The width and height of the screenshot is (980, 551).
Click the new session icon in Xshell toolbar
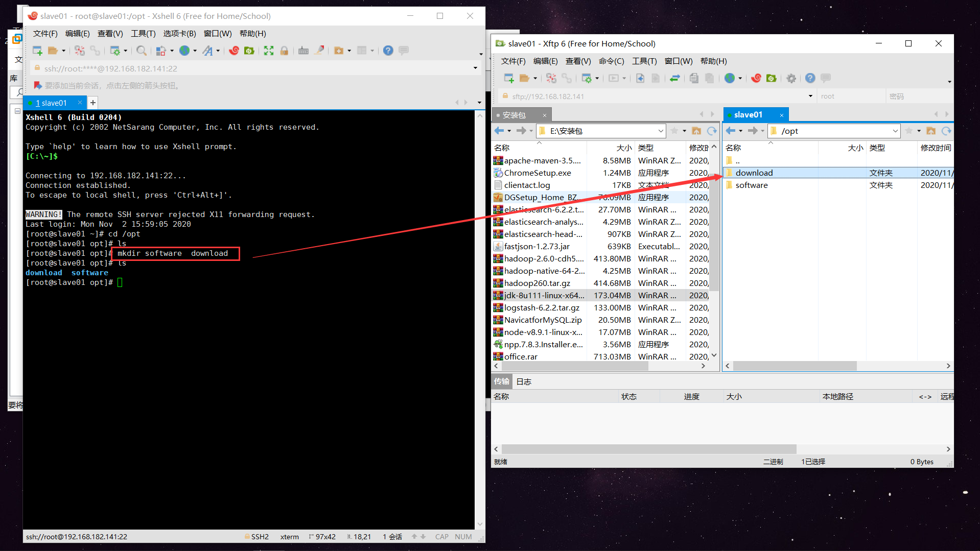[37, 51]
